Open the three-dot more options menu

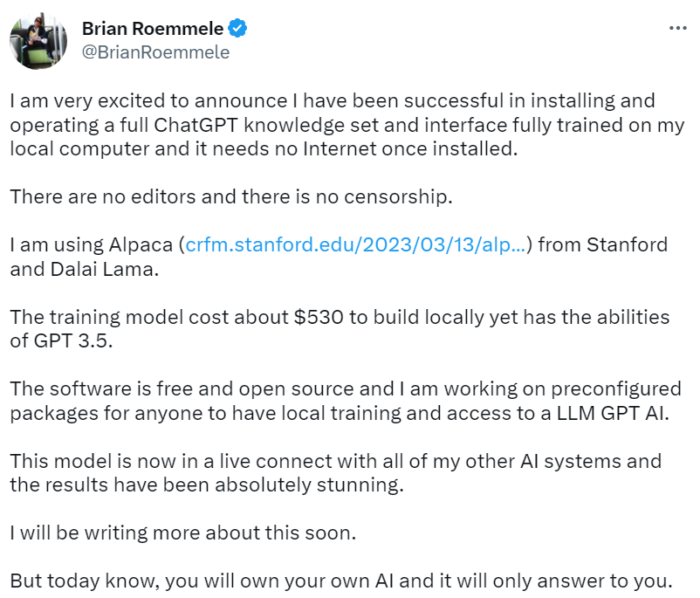[677, 28]
